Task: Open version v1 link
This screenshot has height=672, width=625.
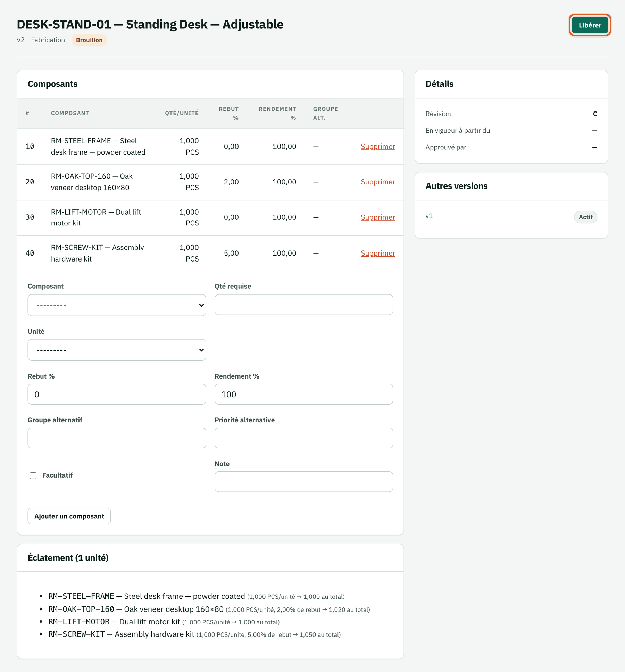Action: click(429, 216)
